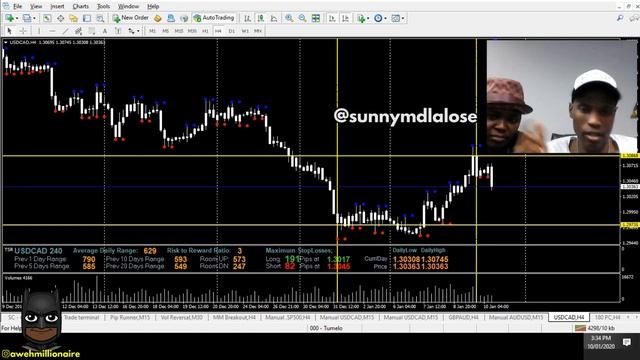Click the search magnifier icon
This screenshot has width=640, height=360.
pos(620,18)
